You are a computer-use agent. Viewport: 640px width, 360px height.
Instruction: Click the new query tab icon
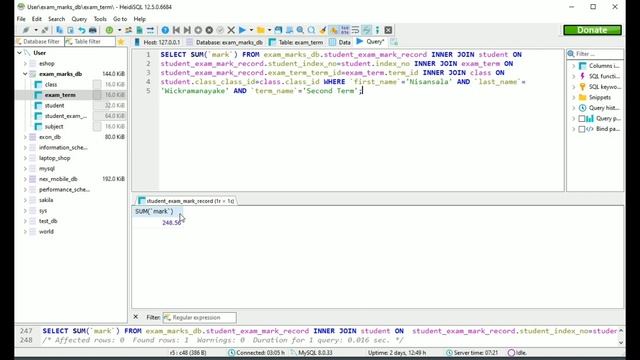pyautogui.click(x=394, y=42)
